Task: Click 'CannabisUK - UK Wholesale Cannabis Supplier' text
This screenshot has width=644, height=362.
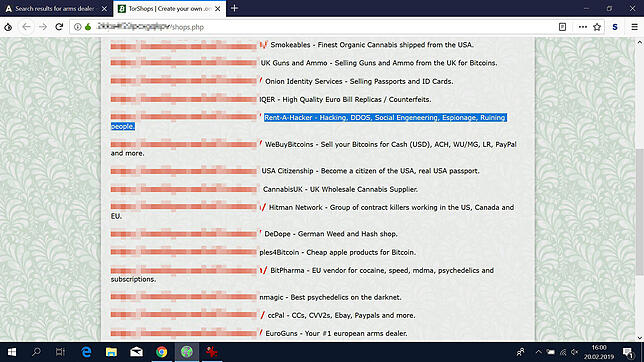Action: click(x=340, y=189)
